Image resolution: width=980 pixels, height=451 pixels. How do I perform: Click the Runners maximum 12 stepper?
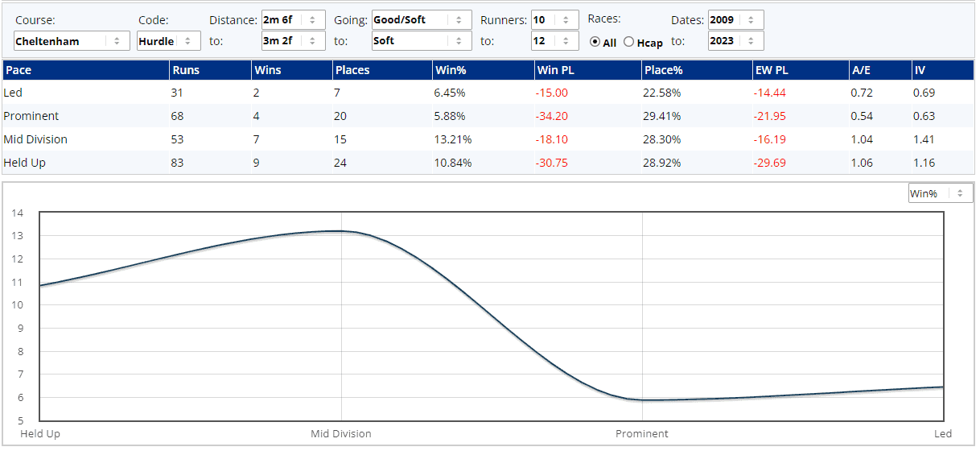coord(554,41)
